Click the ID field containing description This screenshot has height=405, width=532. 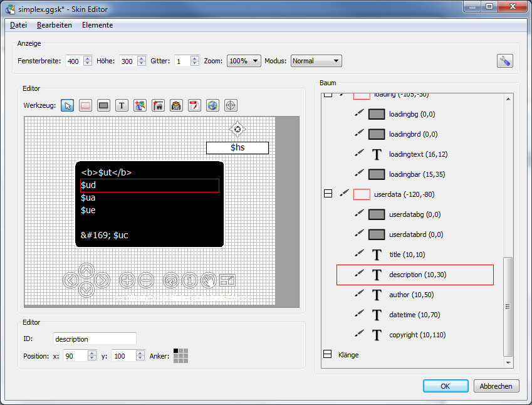95,339
